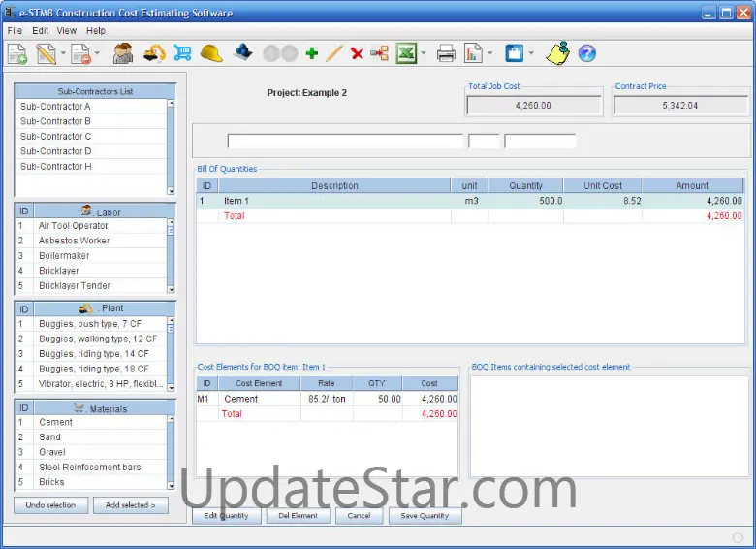
Task: Select Sub-Contractor H in the list
Action: (x=91, y=166)
